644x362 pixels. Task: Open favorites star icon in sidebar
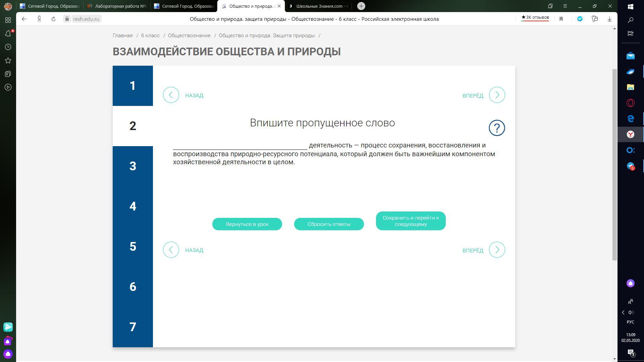tap(8, 61)
